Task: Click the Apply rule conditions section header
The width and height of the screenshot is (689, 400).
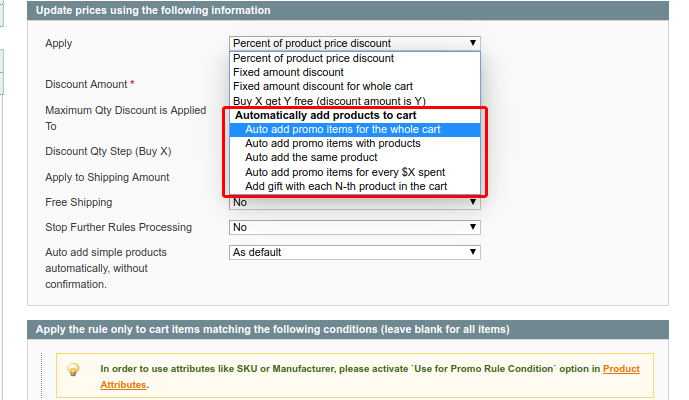Action: pyautogui.click(x=272, y=329)
